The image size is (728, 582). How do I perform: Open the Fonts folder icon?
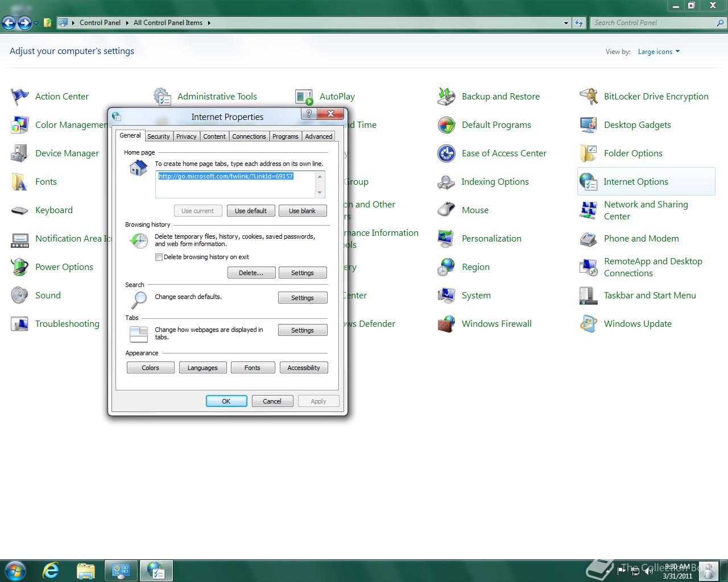(20, 182)
